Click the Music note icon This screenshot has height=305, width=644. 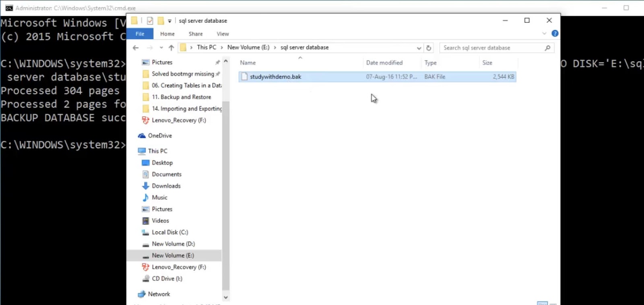pos(146,198)
